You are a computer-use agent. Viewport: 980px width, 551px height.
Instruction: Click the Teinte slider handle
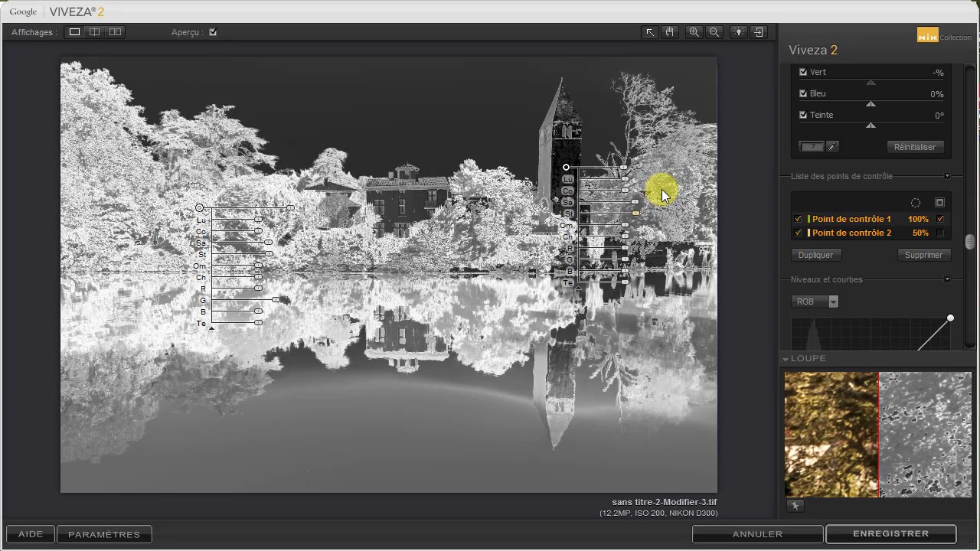pyautogui.click(x=871, y=126)
